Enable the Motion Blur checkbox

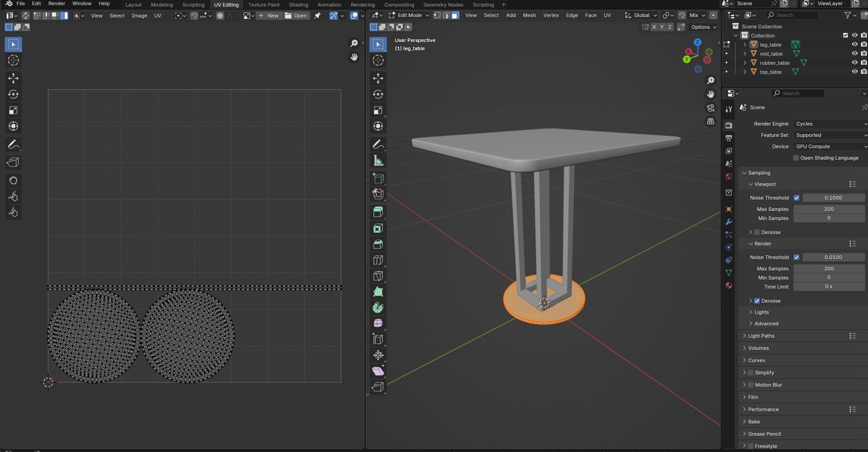pyautogui.click(x=750, y=385)
